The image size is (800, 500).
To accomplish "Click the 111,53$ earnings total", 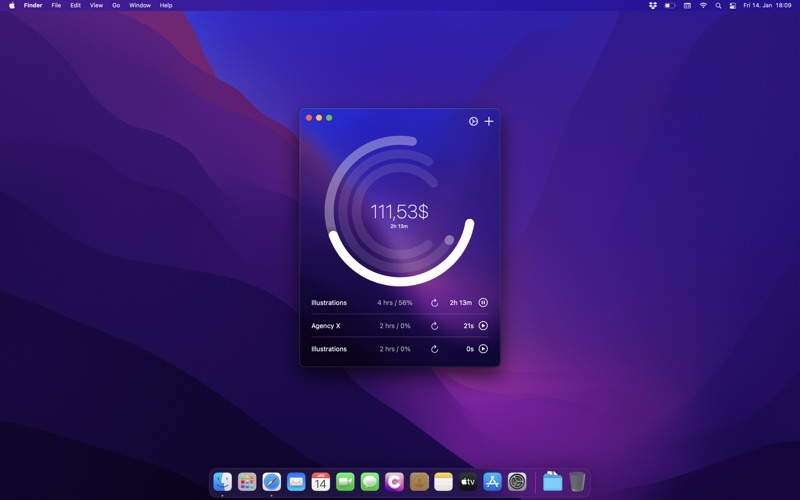I will click(x=399, y=211).
